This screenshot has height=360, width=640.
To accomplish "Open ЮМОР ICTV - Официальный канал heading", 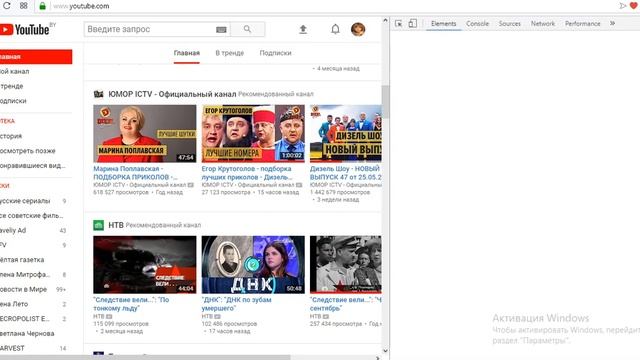I will coord(172,94).
